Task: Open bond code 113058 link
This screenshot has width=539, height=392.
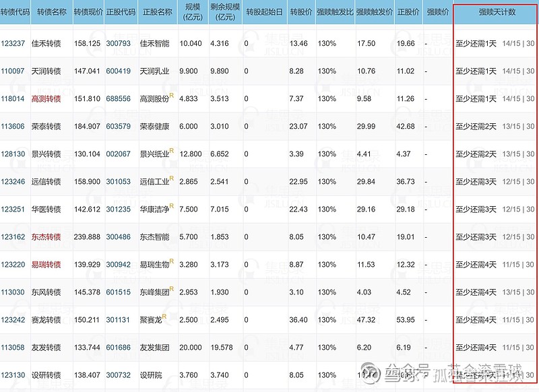Action: [13, 348]
